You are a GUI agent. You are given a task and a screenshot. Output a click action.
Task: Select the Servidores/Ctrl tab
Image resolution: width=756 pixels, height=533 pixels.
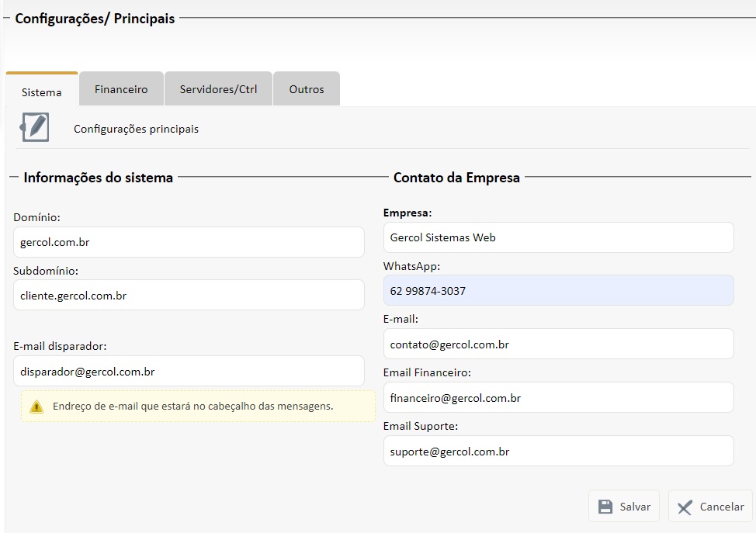pos(218,89)
